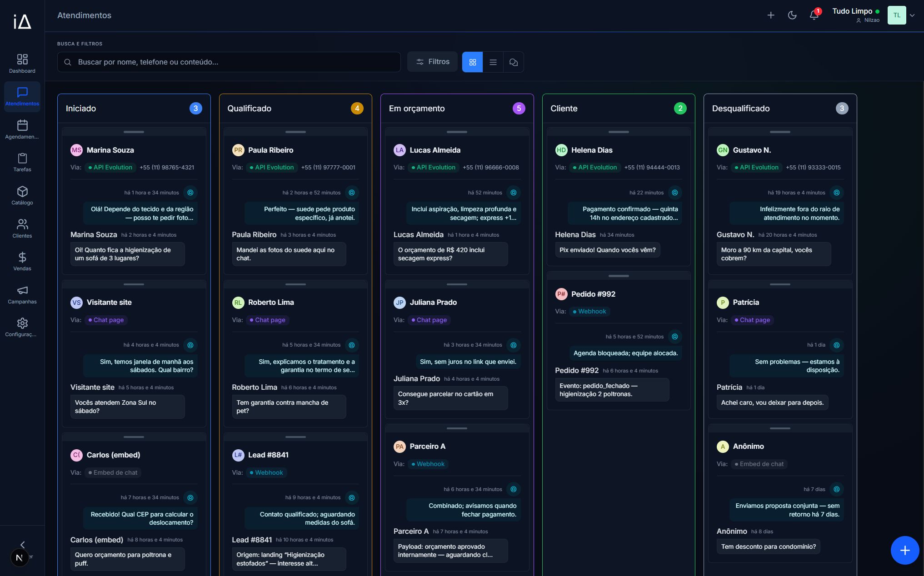Click drag handle on Visitante site card

click(x=134, y=284)
